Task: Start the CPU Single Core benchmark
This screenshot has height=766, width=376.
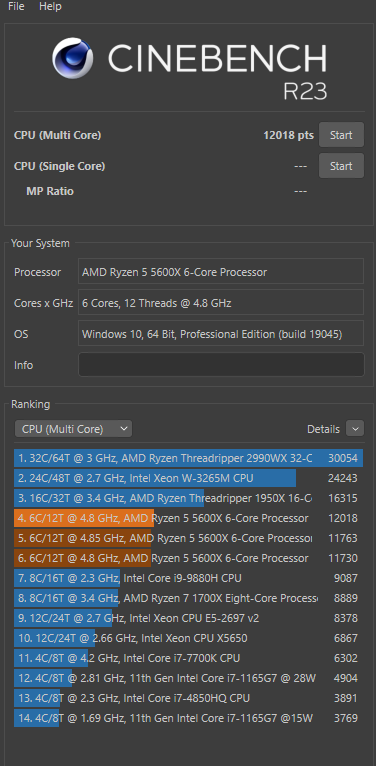Action: (x=341, y=166)
